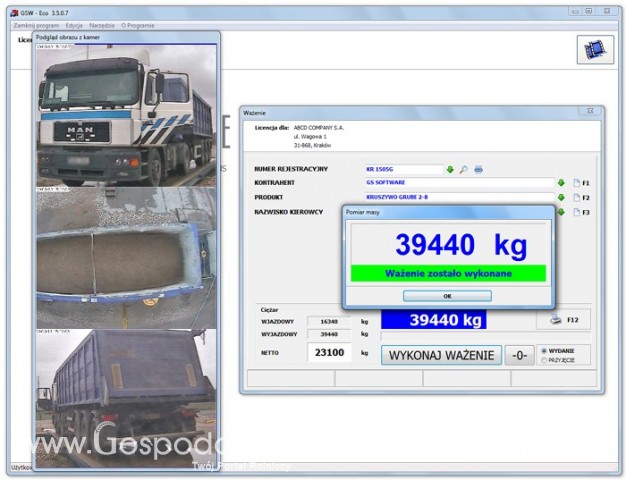The height and width of the screenshot is (480, 626).
Task: Select the PRZYJĘCIE radio option
Action: coord(544,360)
